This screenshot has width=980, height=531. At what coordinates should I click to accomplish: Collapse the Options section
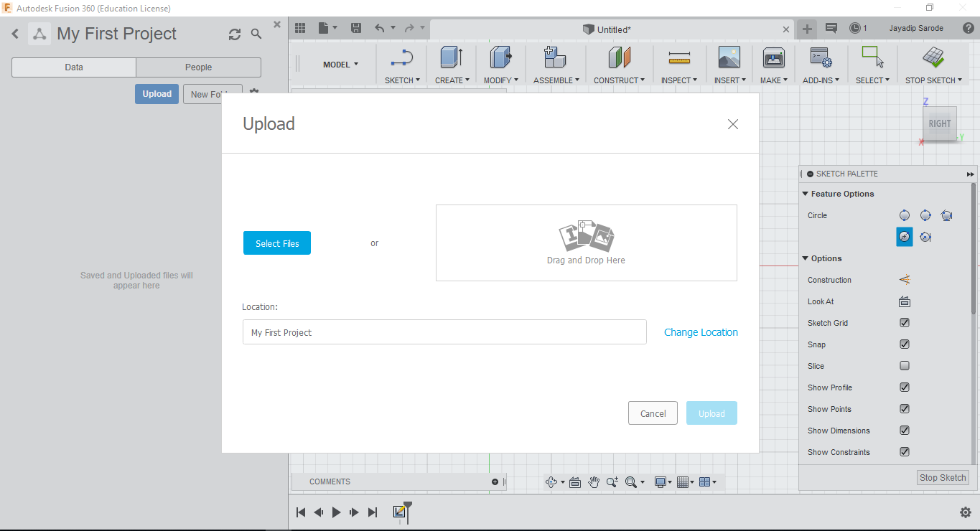coord(806,258)
